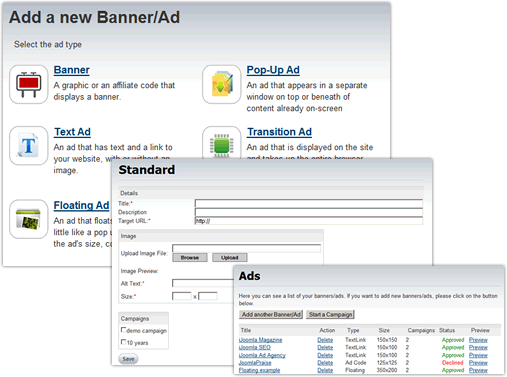Open the JoomlaPraise ad link
Image resolution: width=507 pixels, height=377 pixels.
point(255,363)
